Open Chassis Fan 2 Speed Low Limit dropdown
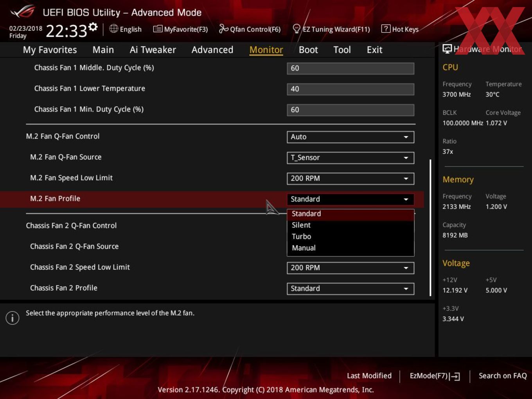 [x=350, y=268]
